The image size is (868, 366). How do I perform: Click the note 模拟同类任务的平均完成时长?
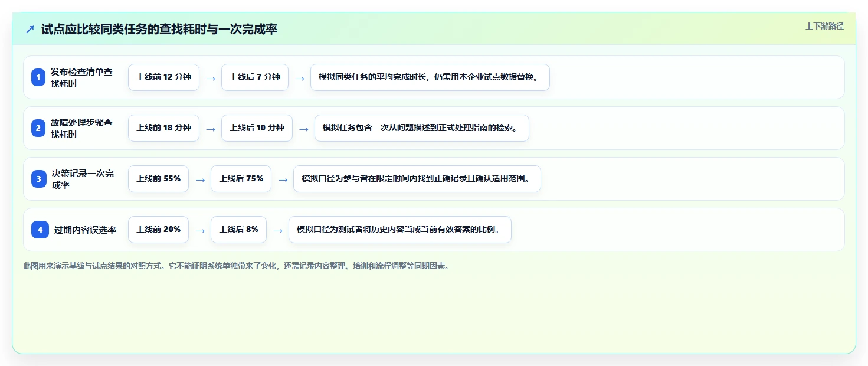pos(430,77)
